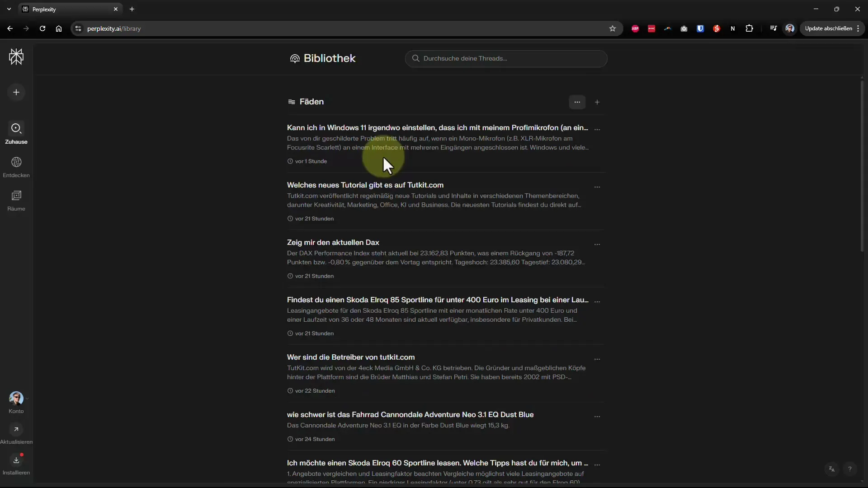The width and height of the screenshot is (868, 488).
Task: Open options for Cannondale Adventure Neo thread
Action: coord(597,416)
